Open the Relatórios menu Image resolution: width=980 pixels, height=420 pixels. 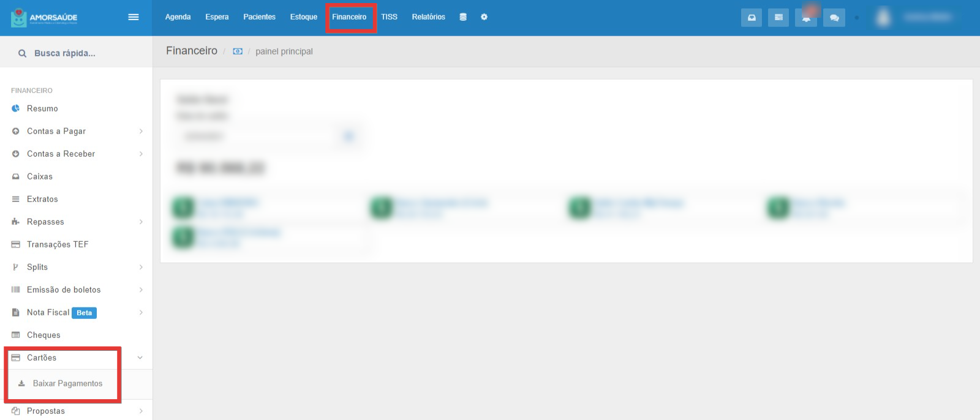pos(428,17)
